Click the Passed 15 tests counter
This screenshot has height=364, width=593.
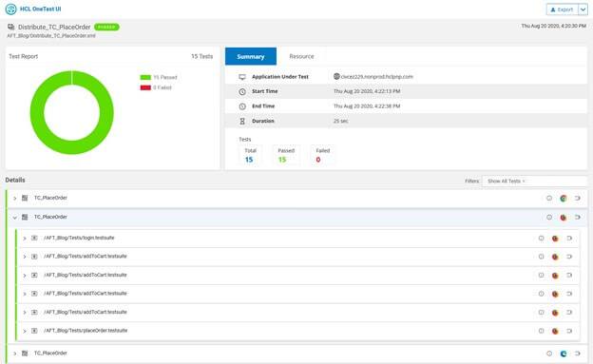click(285, 155)
